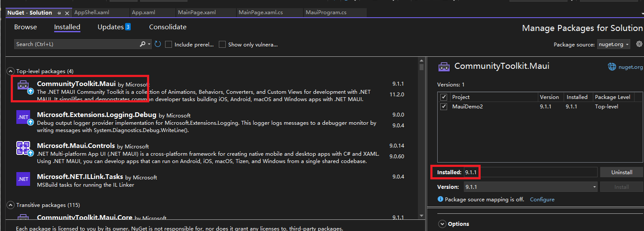Close the NuGet - Solution tab
The image size is (644, 231).
click(67, 13)
